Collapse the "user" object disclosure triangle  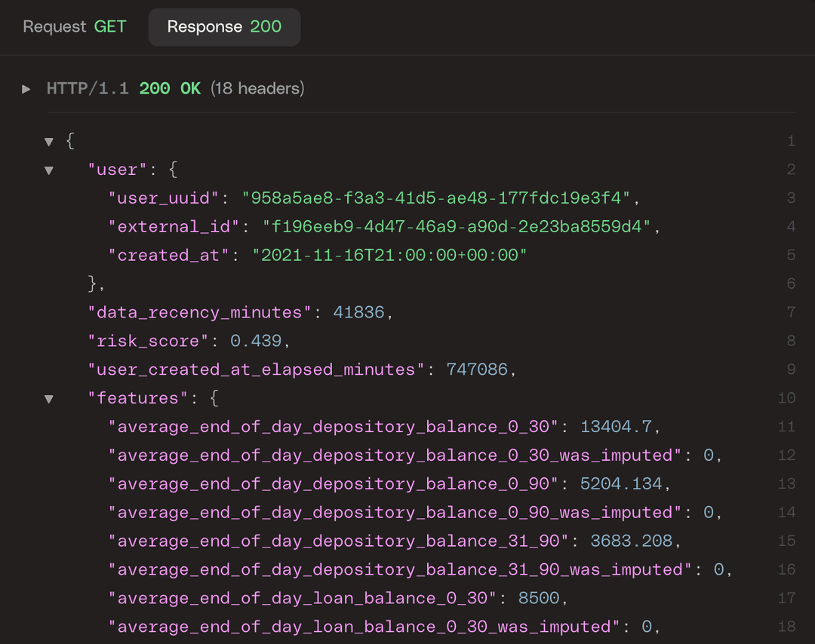(x=48, y=170)
